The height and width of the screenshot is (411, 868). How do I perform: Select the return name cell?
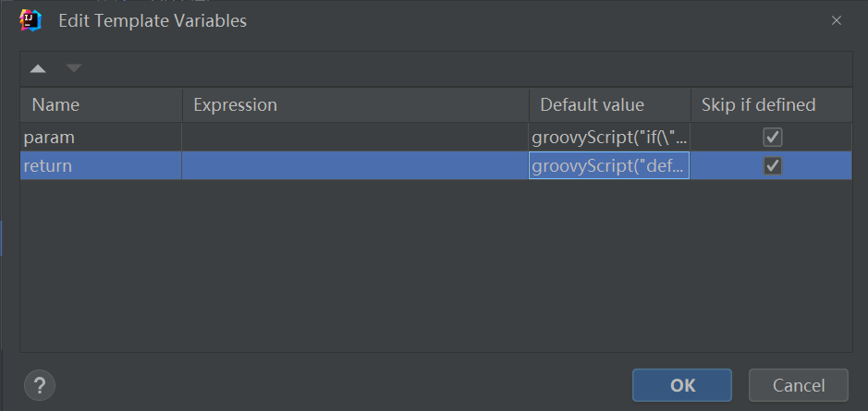[x=101, y=166]
